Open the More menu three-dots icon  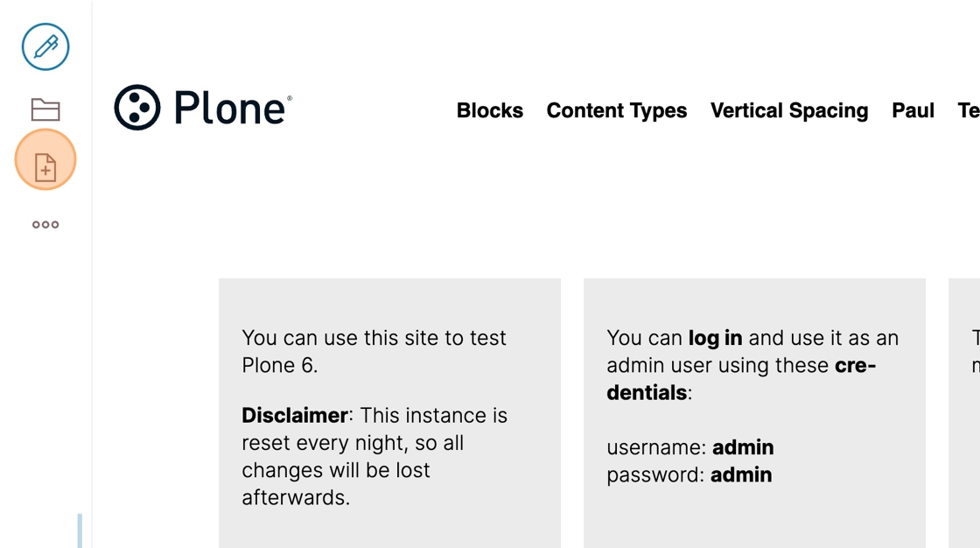[45, 225]
